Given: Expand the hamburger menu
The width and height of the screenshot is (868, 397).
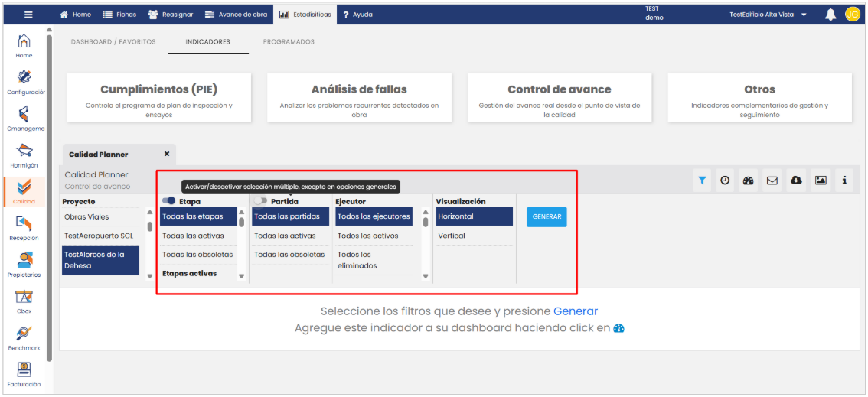Looking at the screenshot, I should (x=28, y=15).
